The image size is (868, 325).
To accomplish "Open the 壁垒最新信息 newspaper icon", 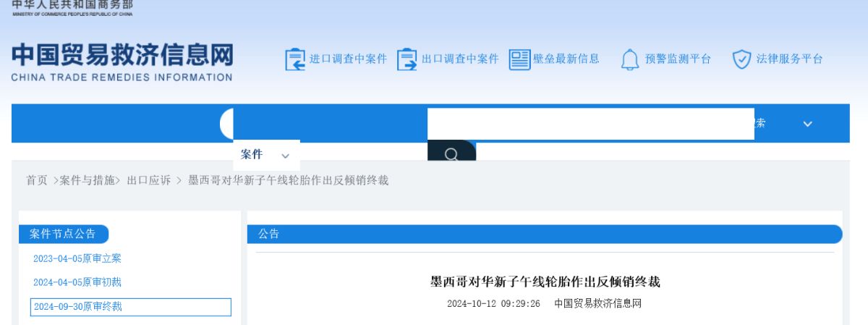I will pyautogui.click(x=519, y=59).
